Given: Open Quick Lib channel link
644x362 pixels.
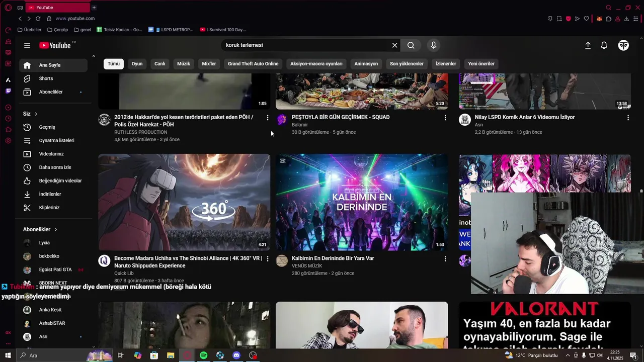Looking at the screenshot, I should click(124, 274).
